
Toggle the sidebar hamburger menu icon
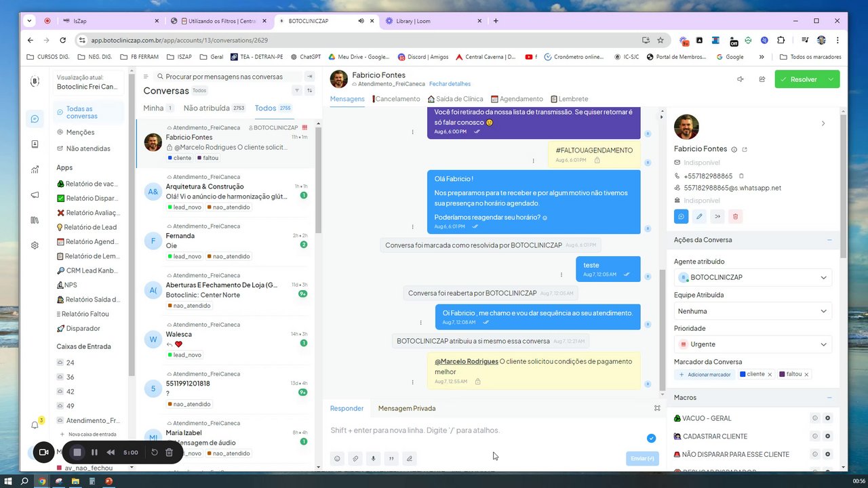coord(145,77)
